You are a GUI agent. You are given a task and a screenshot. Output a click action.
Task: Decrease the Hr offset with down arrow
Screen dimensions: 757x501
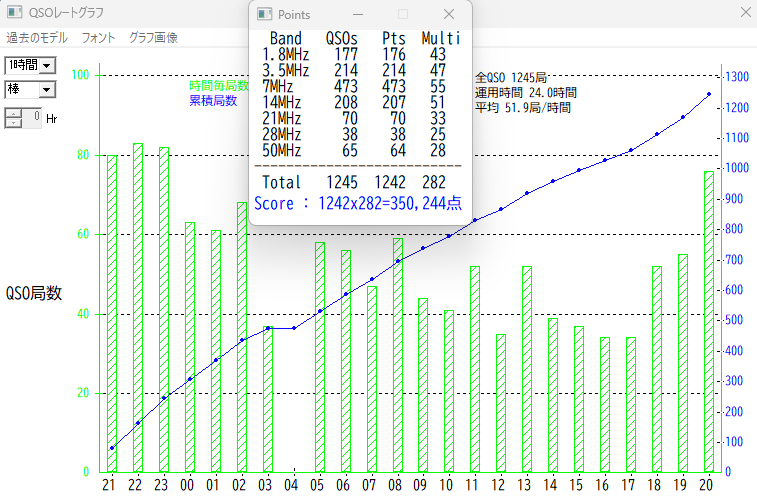click(x=13, y=122)
